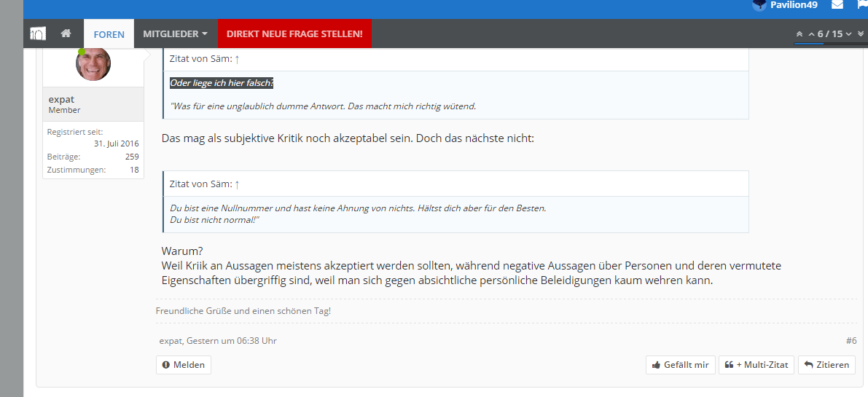Open the expat username in sidebar
Screen dimensions: 868x397
[x=61, y=100]
